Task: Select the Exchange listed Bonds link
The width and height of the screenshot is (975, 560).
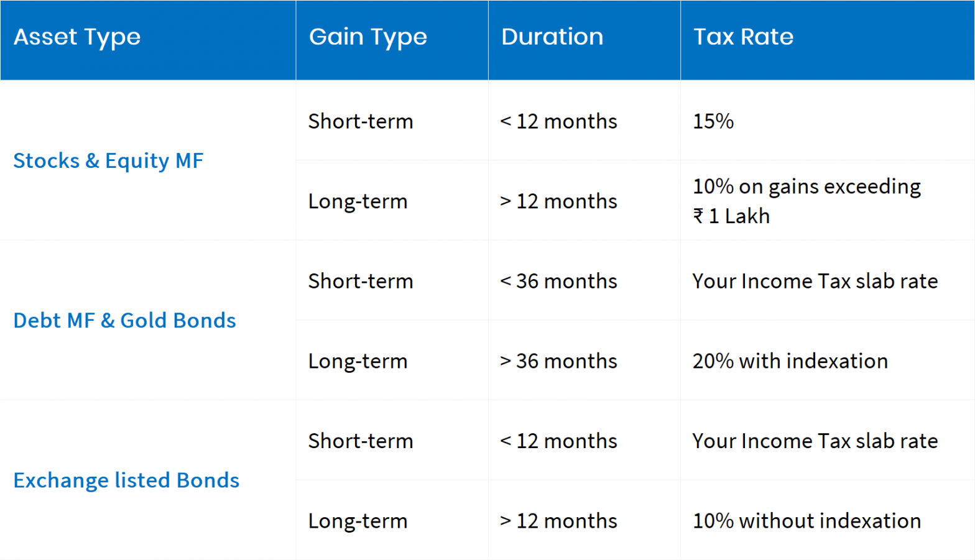Action: coord(126,480)
